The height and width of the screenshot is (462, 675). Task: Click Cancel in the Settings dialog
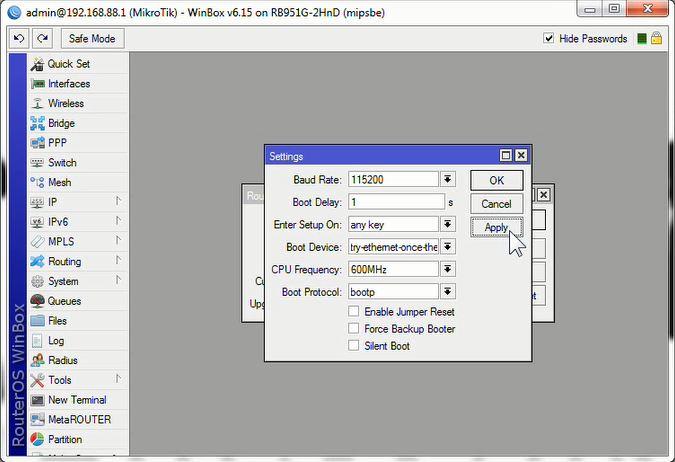(x=497, y=204)
